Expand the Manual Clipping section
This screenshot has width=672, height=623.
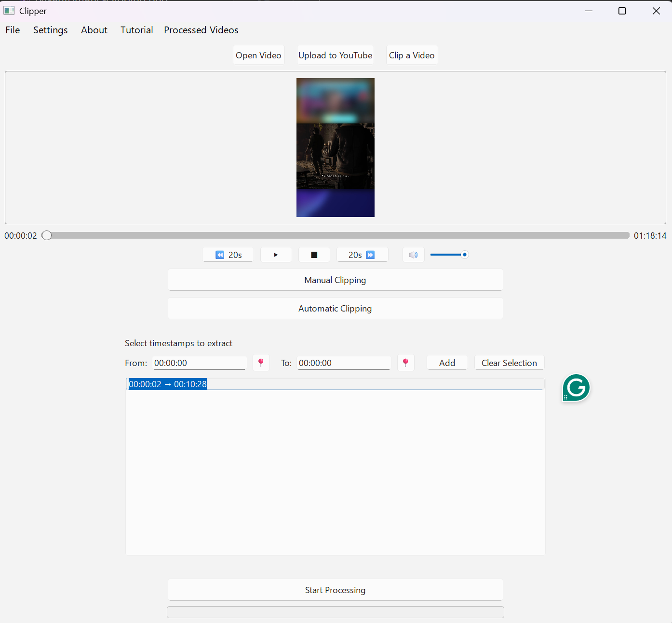[x=335, y=280]
